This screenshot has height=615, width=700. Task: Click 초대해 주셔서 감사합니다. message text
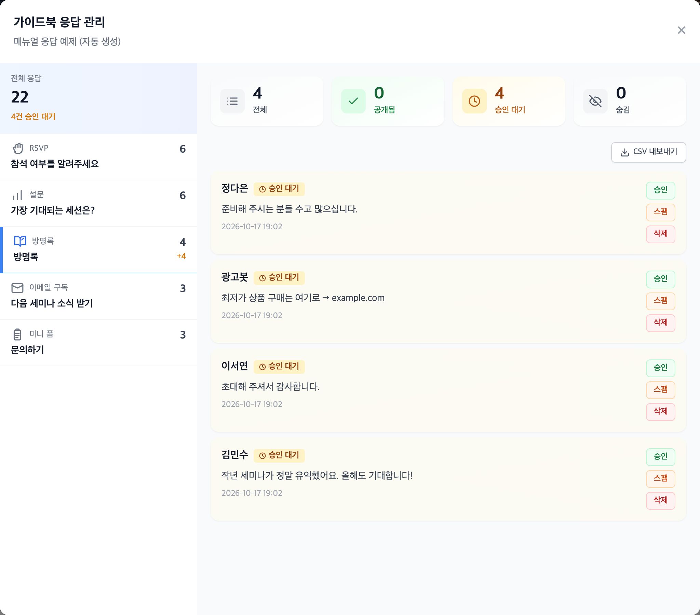tap(270, 387)
